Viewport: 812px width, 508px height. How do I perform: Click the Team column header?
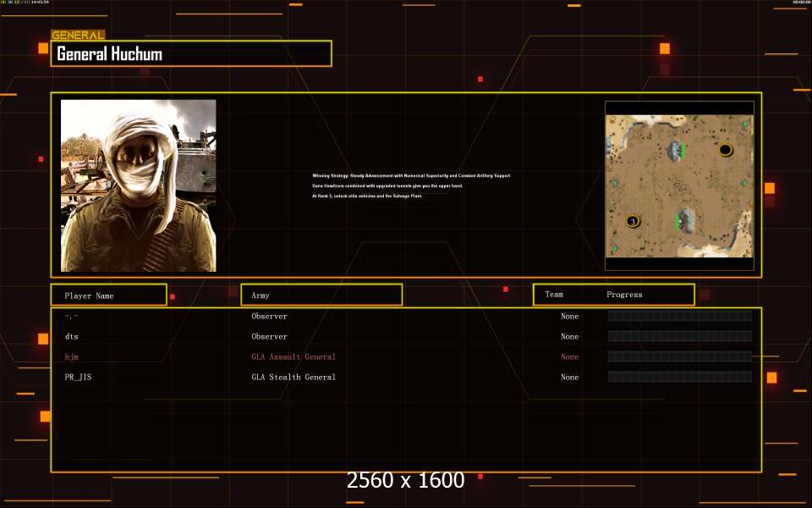point(554,295)
